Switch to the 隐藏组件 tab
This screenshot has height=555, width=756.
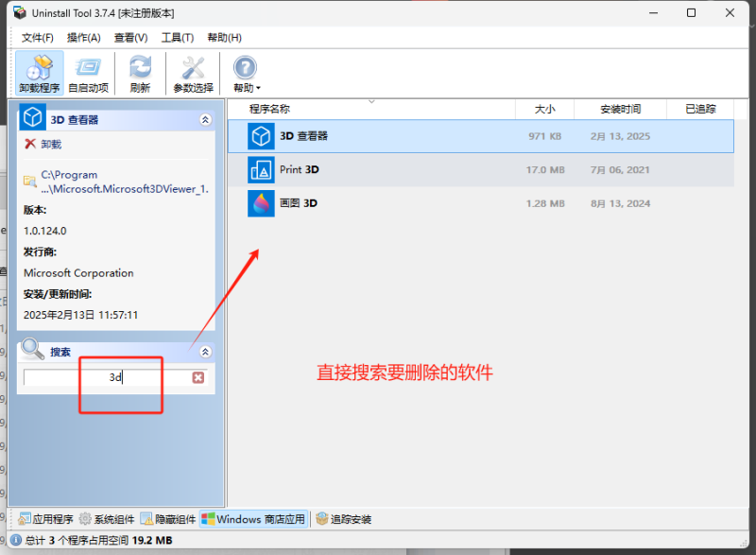click(x=168, y=519)
